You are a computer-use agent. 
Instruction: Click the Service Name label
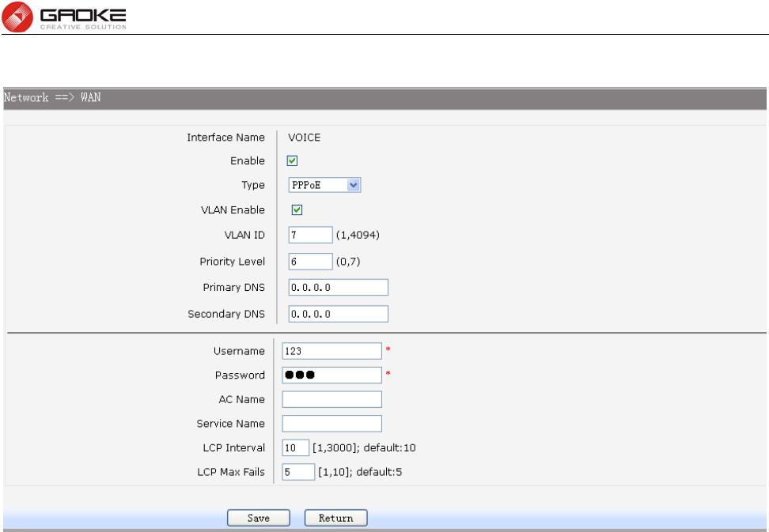click(230, 423)
